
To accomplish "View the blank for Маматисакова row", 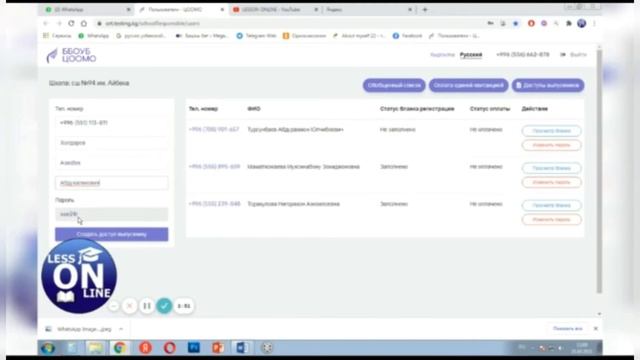I will (x=551, y=168).
